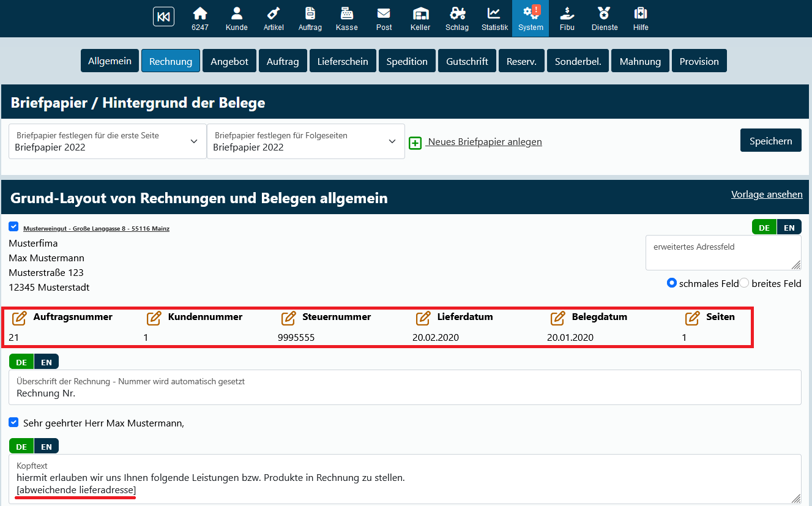Click the green plus icon for new Briefpapier
This screenshot has height=506, width=812.
[x=415, y=143]
